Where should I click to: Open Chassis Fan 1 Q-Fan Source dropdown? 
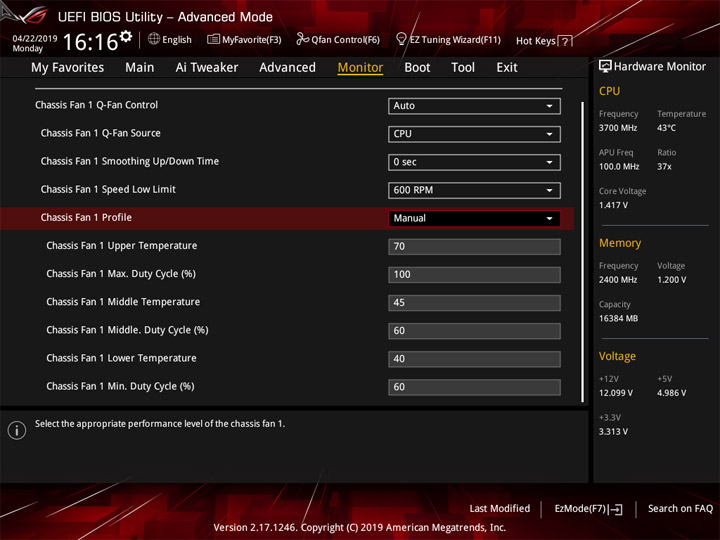tap(474, 134)
